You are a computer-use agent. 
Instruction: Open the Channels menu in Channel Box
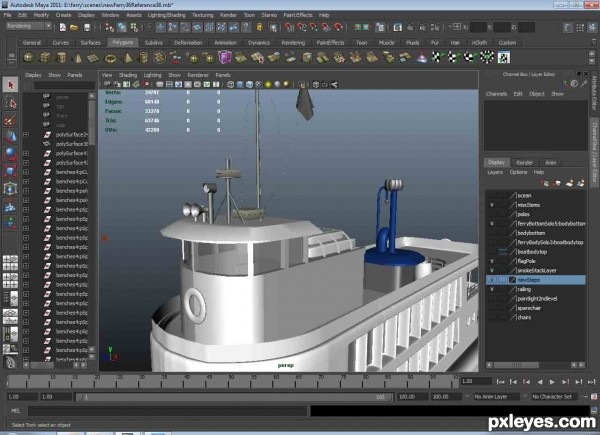click(496, 94)
